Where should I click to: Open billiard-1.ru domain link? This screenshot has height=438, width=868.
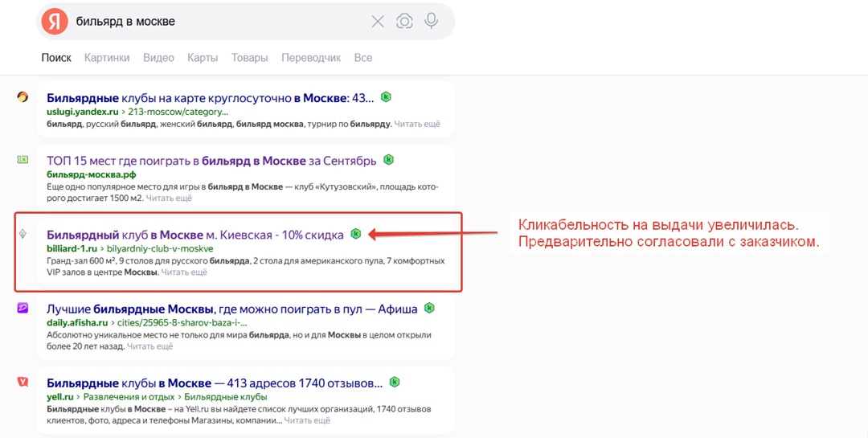(x=72, y=248)
